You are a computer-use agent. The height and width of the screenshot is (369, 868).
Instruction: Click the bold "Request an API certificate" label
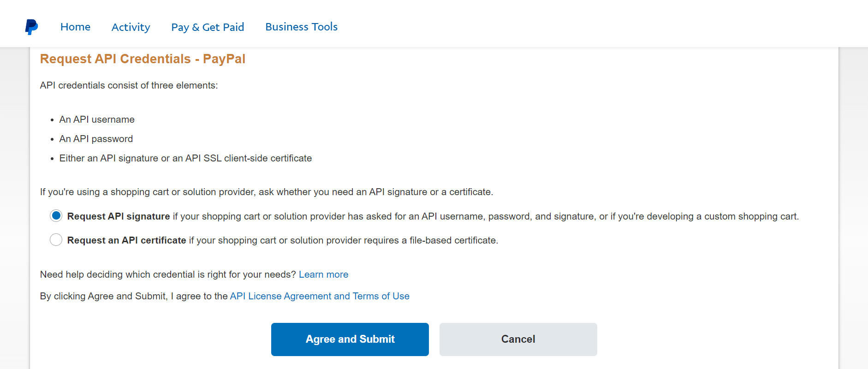pos(126,240)
